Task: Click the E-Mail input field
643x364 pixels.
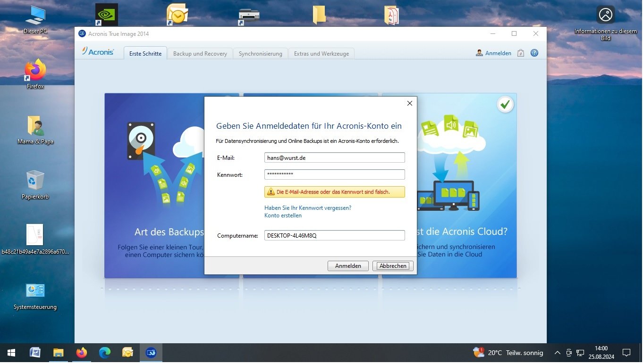Action: coord(335,157)
